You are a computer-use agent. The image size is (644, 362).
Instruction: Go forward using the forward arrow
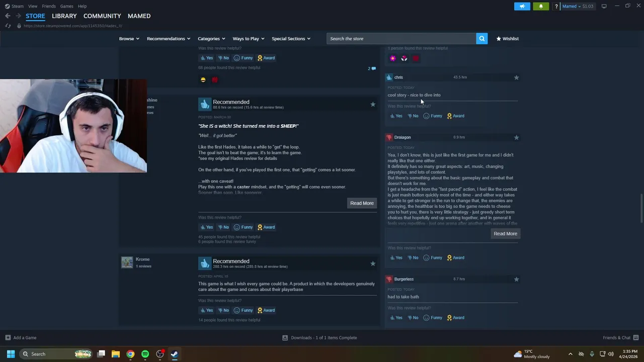coord(18,16)
